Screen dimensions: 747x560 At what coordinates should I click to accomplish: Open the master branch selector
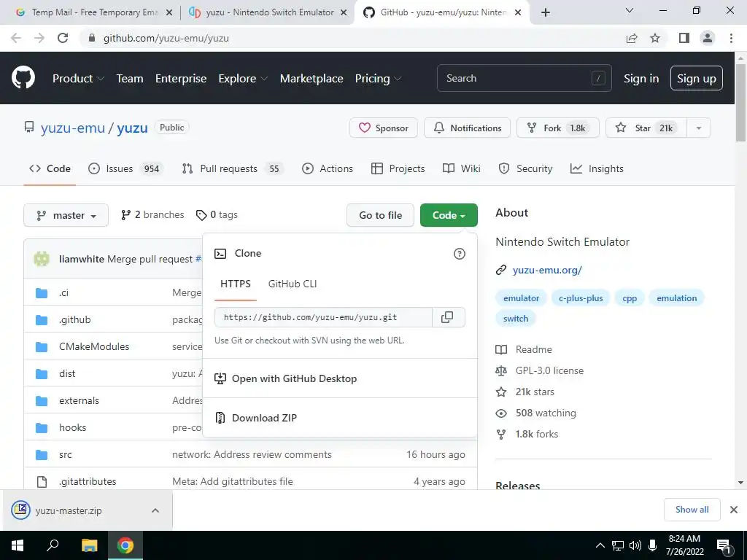coord(66,215)
